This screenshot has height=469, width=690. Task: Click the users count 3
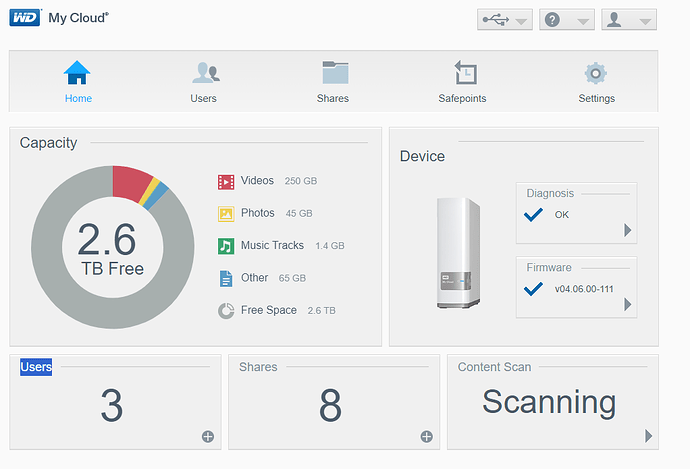[112, 405]
